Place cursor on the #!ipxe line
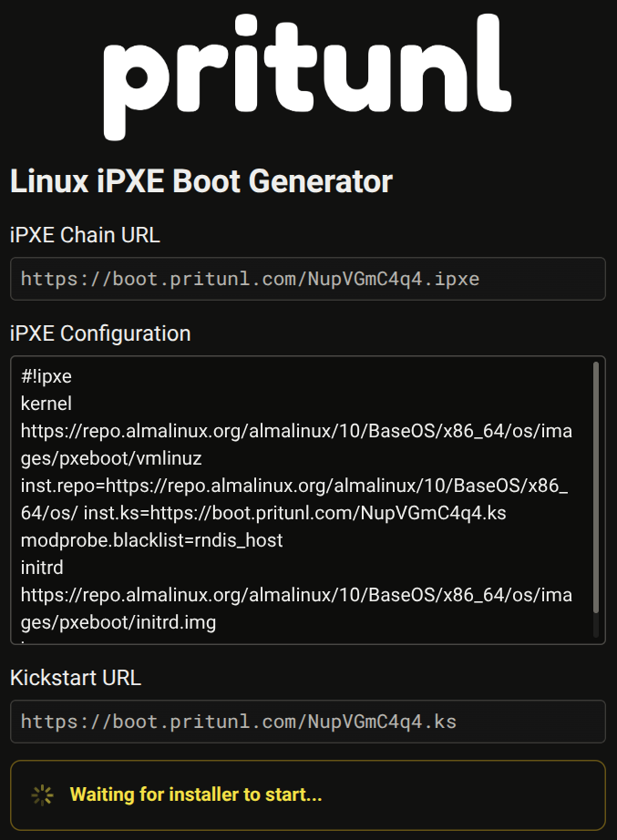617x840 pixels. point(46,376)
